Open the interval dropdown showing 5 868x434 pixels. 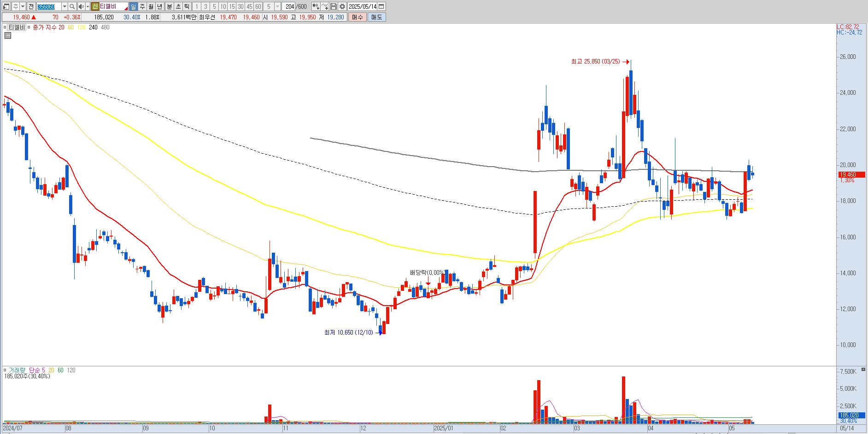(x=277, y=6)
